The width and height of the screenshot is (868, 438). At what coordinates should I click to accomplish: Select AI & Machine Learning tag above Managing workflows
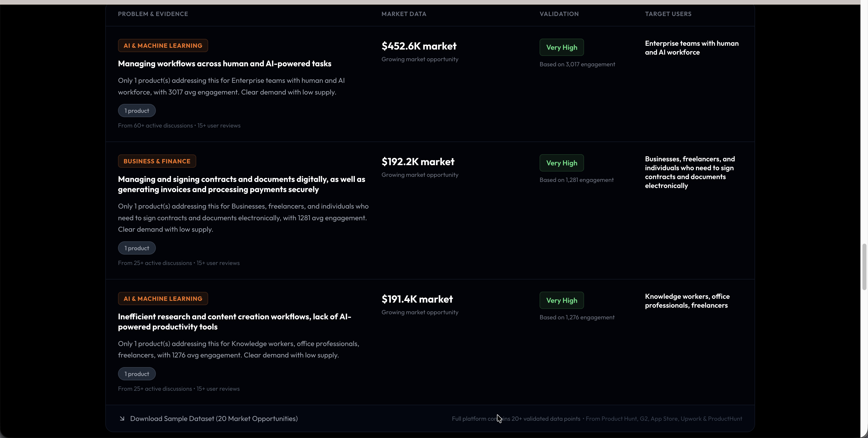click(x=163, y=45)
